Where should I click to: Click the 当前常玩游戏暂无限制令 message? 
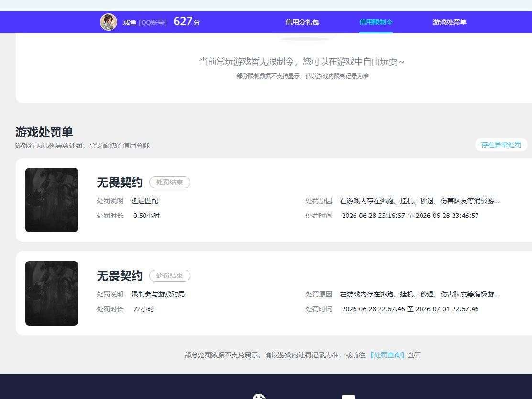pyautogui.click(x=301, y=62)
